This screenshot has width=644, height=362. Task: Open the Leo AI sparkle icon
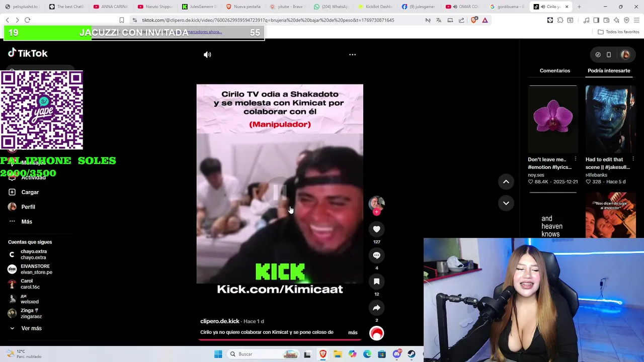point(616,20)
